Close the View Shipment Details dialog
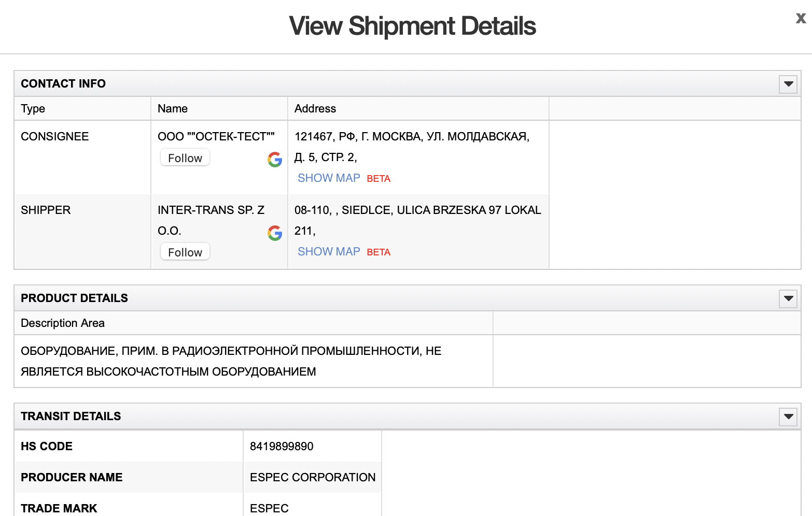Image resolution: width=812 pixels, height=516 pixels. 801,19
